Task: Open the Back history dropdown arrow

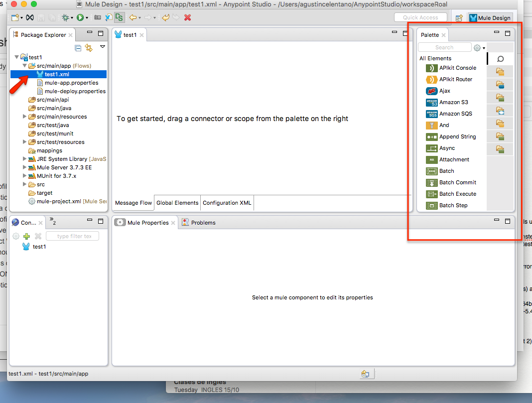Action: 140,18
